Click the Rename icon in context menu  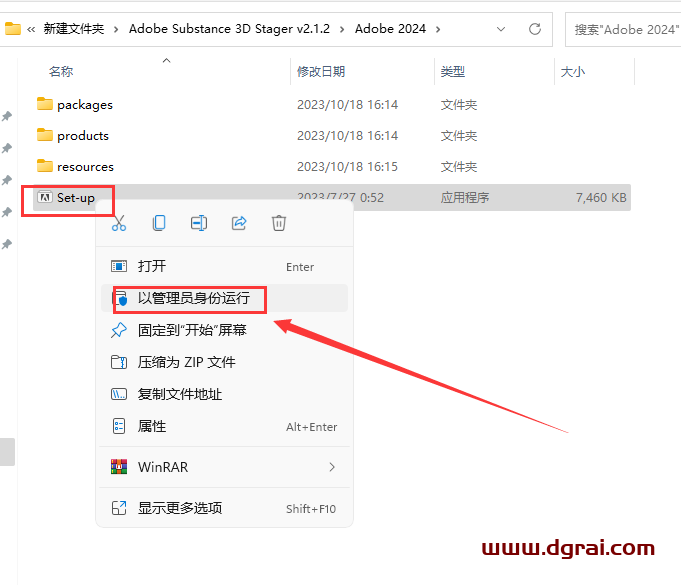coord(199,223)
